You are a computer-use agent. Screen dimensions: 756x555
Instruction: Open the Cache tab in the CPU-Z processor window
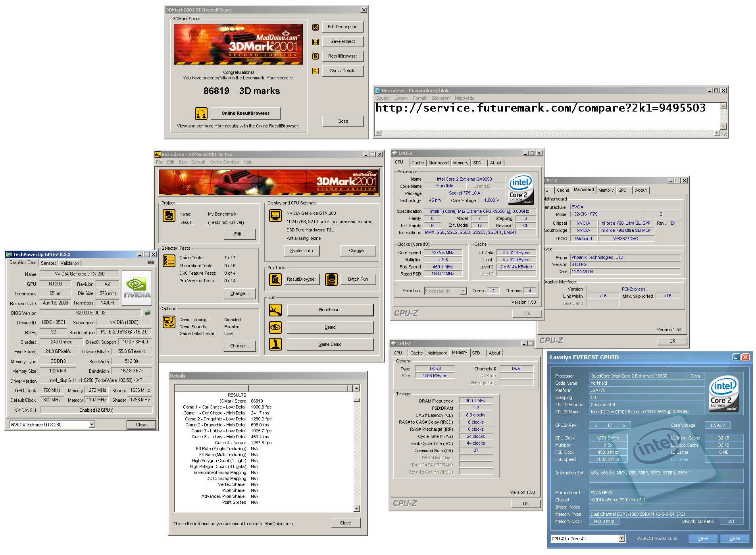(417, 163)
